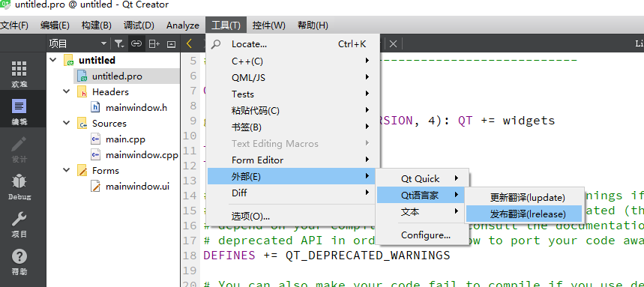Select mainwindow.cpp in the tree
Screen dimensions: 644x287
pos(142,155)
